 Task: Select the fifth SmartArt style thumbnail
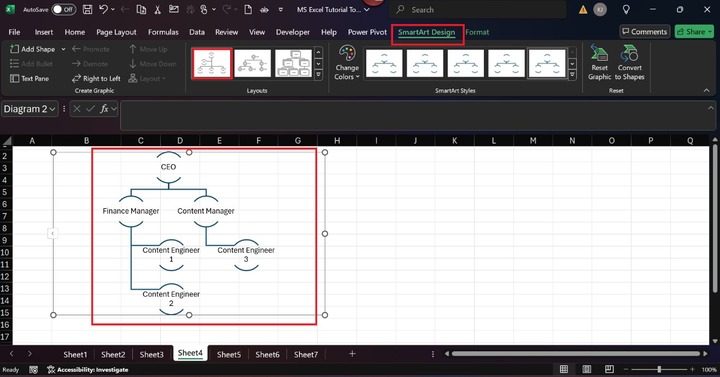547,63
